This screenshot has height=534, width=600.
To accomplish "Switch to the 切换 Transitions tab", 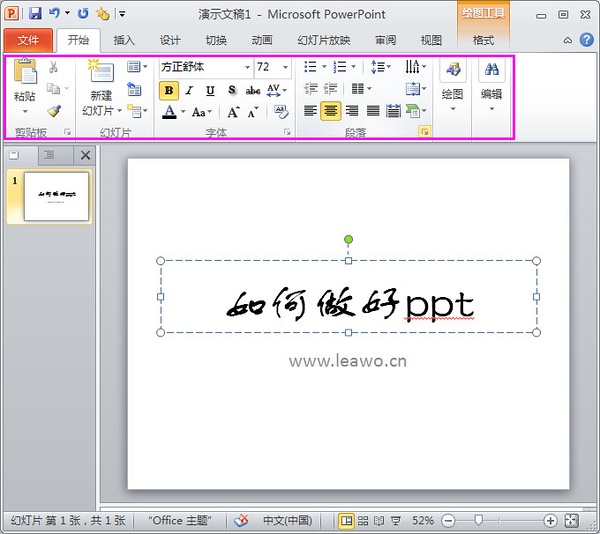I will point(216,40).
